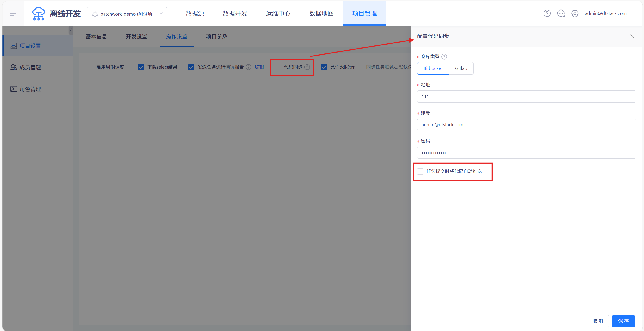This screenshot has height=331, width=644.
Task: Click the settings gear icon in header
Action: tap(575, 13)
